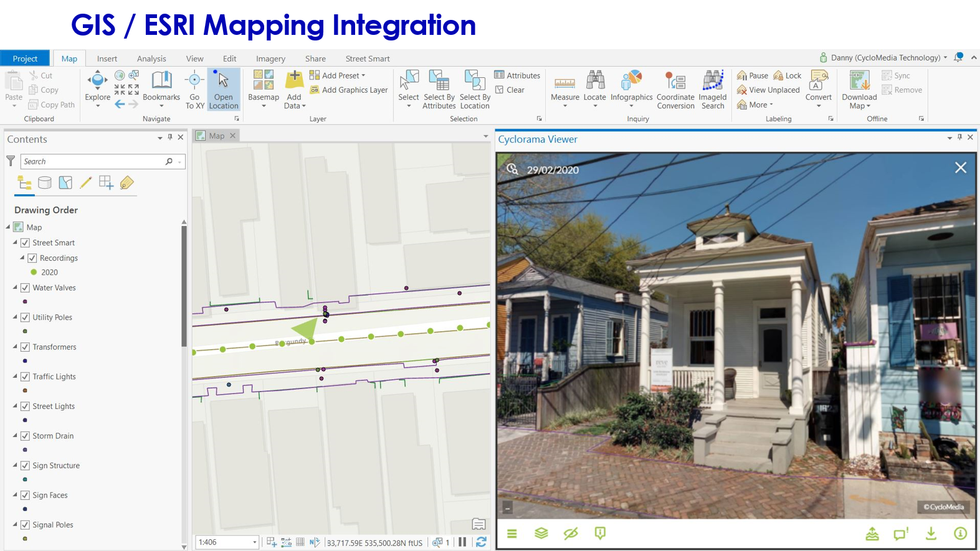The width and height of the screenshot is (980, 551).
Task: Toggle Utility Poles layer visibility
Action: pyautogui.click(x=26, y=318)
